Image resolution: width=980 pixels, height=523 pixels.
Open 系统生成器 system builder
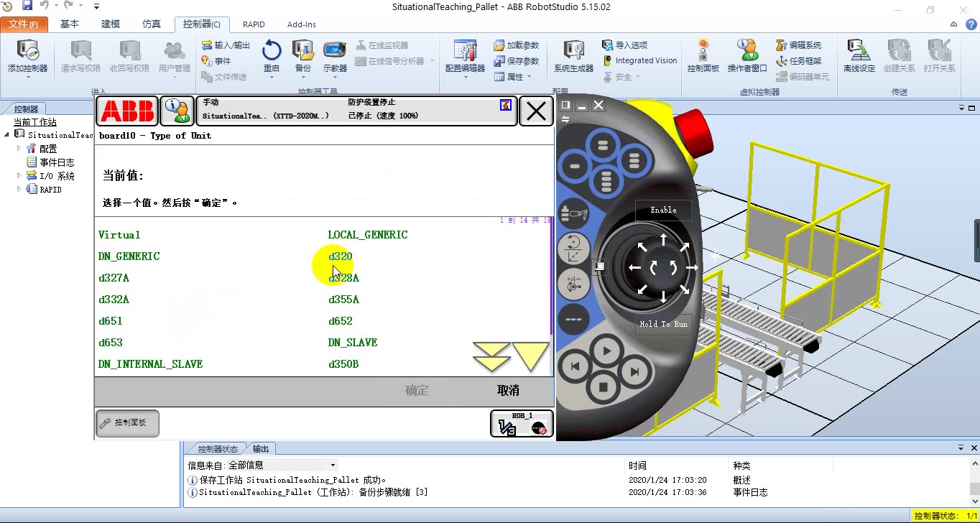point(573,56)
